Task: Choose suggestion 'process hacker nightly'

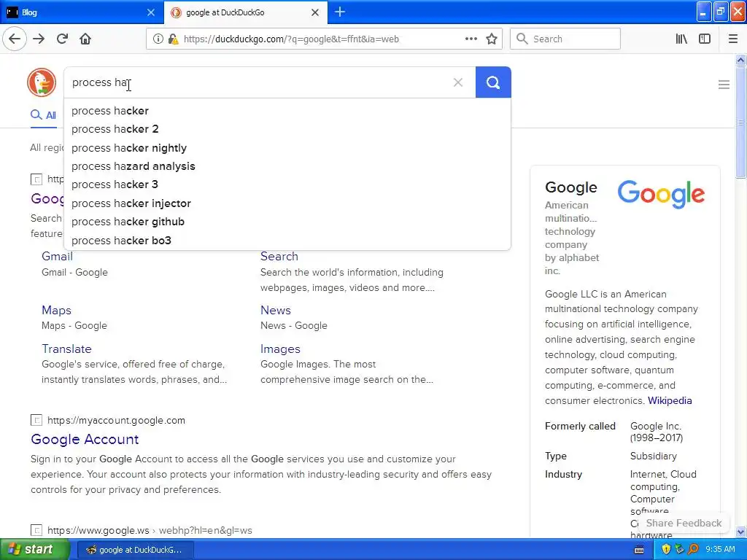Action: tap(287, 147)
